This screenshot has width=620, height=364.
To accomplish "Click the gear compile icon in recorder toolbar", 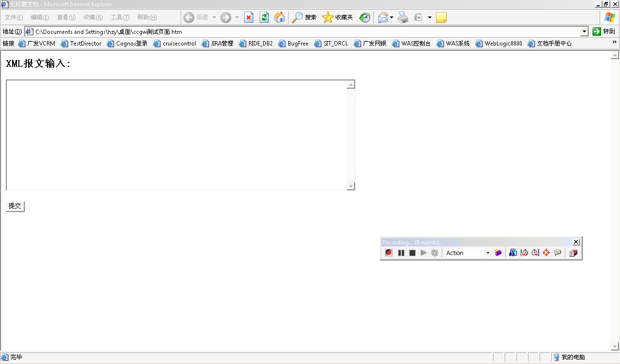I will (x=434, y=253).
